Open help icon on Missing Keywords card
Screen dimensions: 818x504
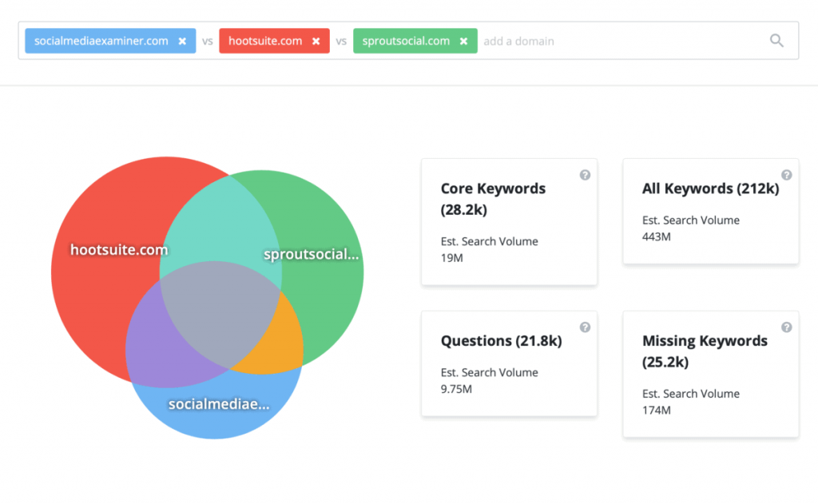786,327
